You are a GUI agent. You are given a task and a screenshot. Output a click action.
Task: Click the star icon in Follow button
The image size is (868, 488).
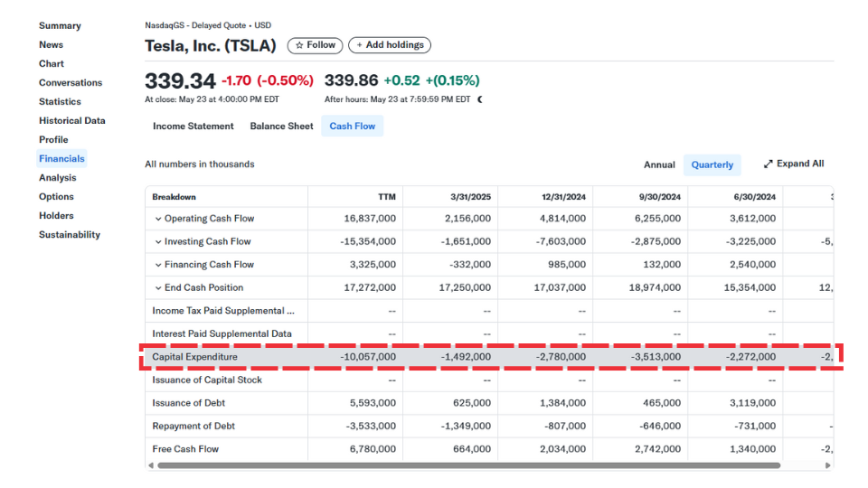299,45
